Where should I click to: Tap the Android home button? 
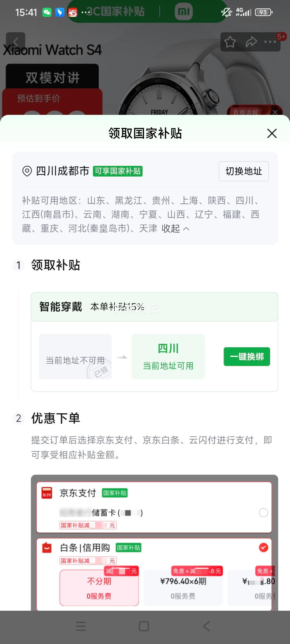(x=144, y=626)
